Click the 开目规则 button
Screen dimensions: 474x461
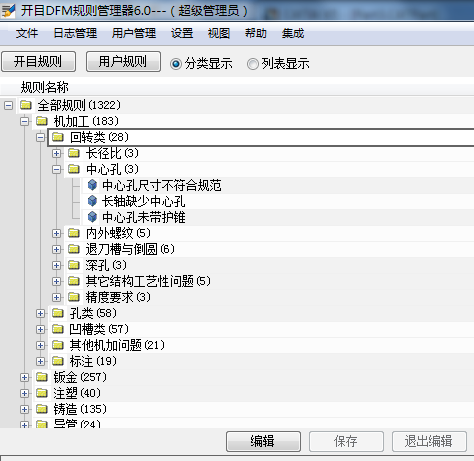(38, 62)
